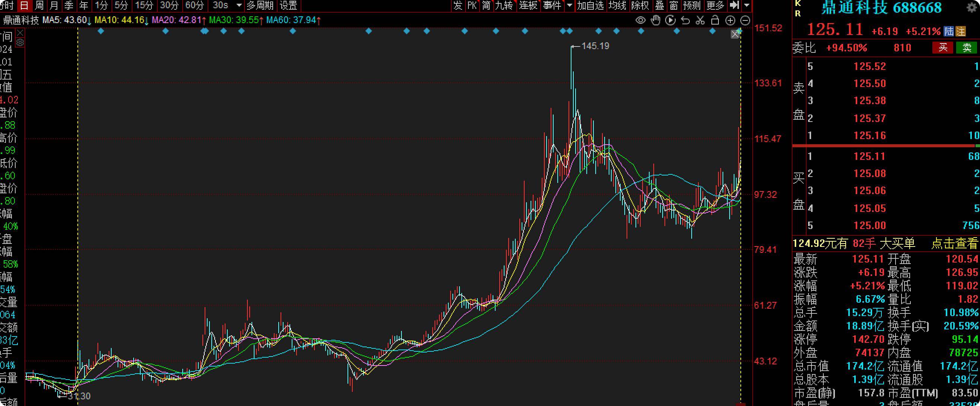Click the jump-to-end arrow icon
The height and width of the screenshot is (406, 980).
coord(734,5)
